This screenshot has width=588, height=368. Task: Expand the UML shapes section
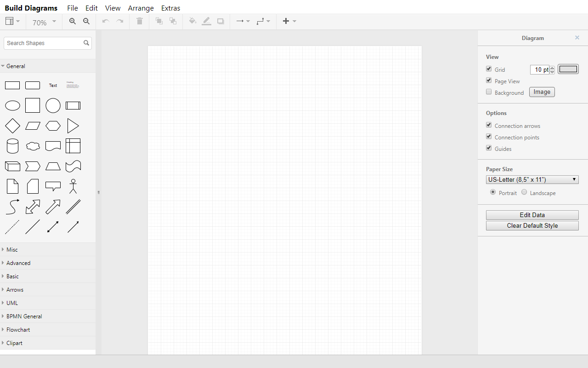pos(48,303)
